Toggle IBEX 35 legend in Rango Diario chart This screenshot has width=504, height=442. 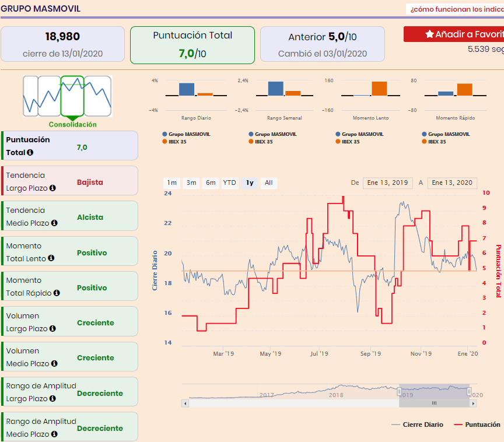174,142
